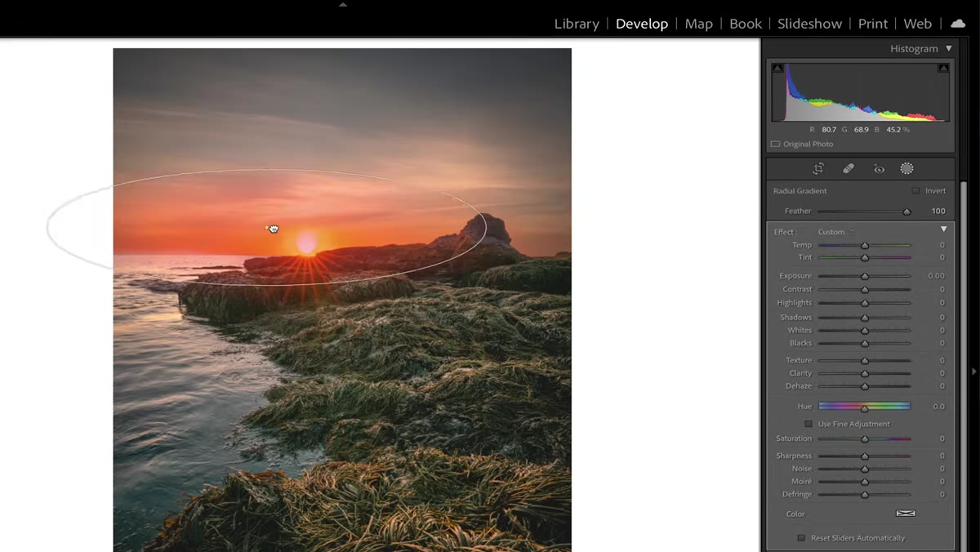
Task: Click the Hue rainbow slider
Action: (864, 406)
